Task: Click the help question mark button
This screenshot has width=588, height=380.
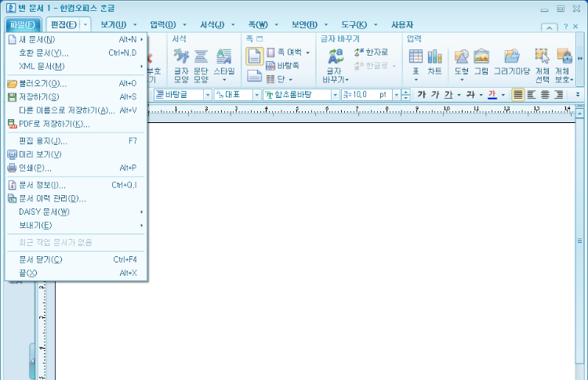Action: 565,27
